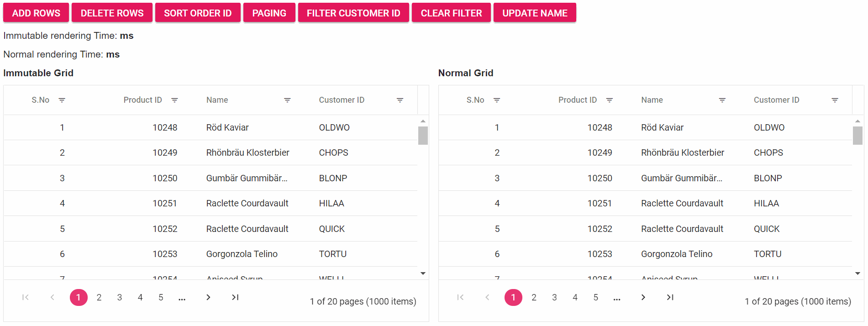This screenshot has height=326, width=868.
Task: Jump to last page in Immutable Grid pager
Action: (235, 297)
